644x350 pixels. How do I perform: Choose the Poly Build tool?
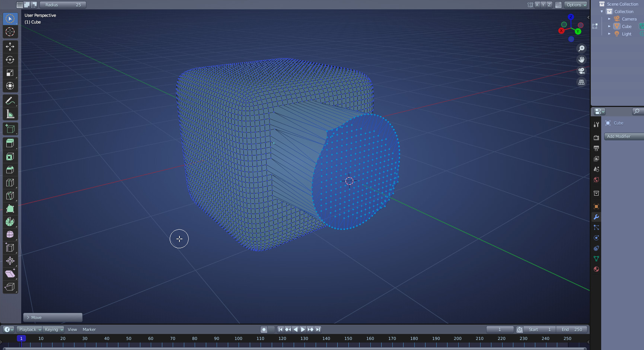click(10, 209)
